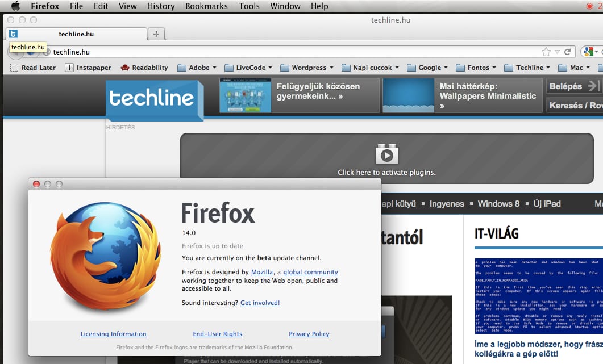The width and height of the screenshot is (603, 364).
Task: Open the Edit menu
Action: 101,6
